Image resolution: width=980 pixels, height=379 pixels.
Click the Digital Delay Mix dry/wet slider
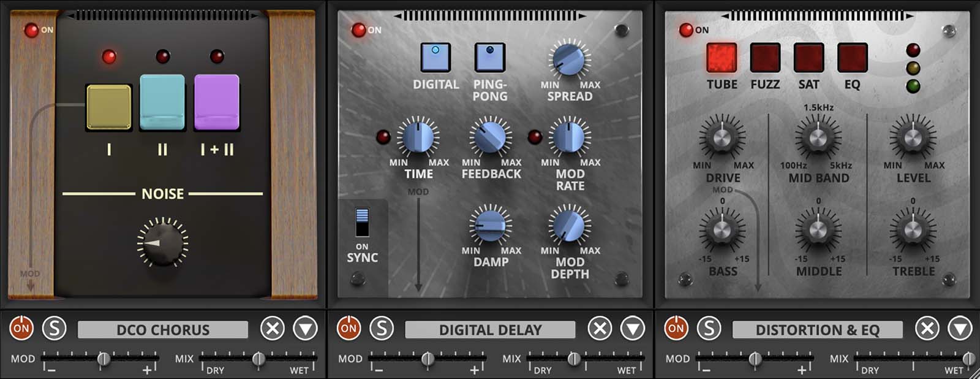[573, 358]
